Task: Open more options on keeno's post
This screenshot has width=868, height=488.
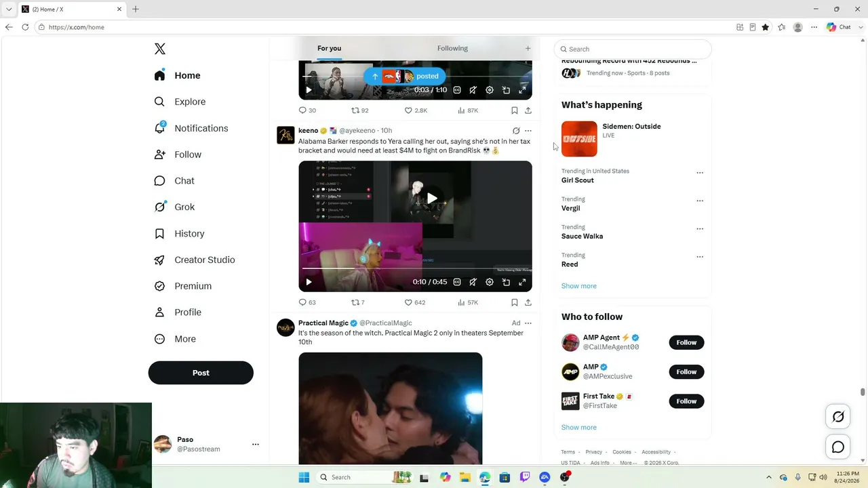Action: 528,131
